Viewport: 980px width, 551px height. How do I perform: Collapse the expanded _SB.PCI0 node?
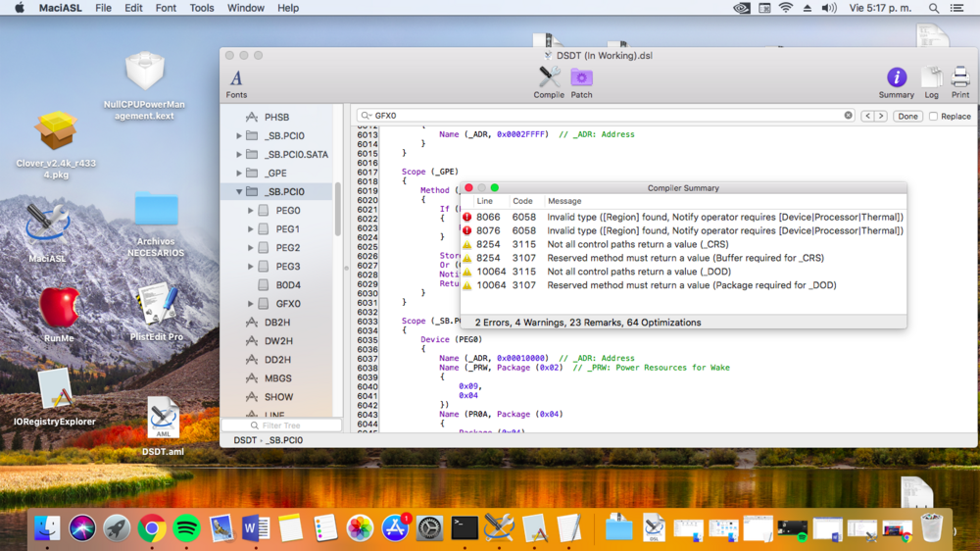click(239, 192)
